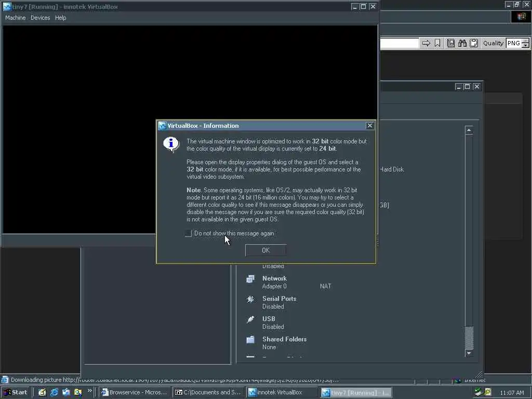Image resolution: width=532 pixels, height=399 pixels.
Task: Open the Shared Folders settings link
Action: pyautogui.click(x=284, y=339)
